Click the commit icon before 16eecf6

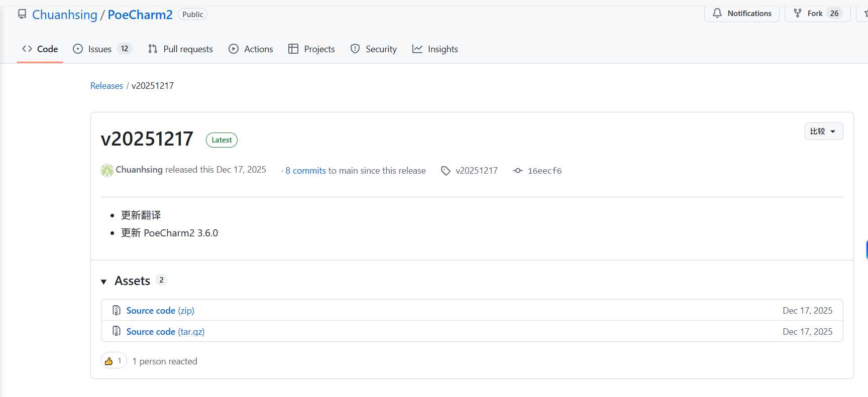point(518,171)
